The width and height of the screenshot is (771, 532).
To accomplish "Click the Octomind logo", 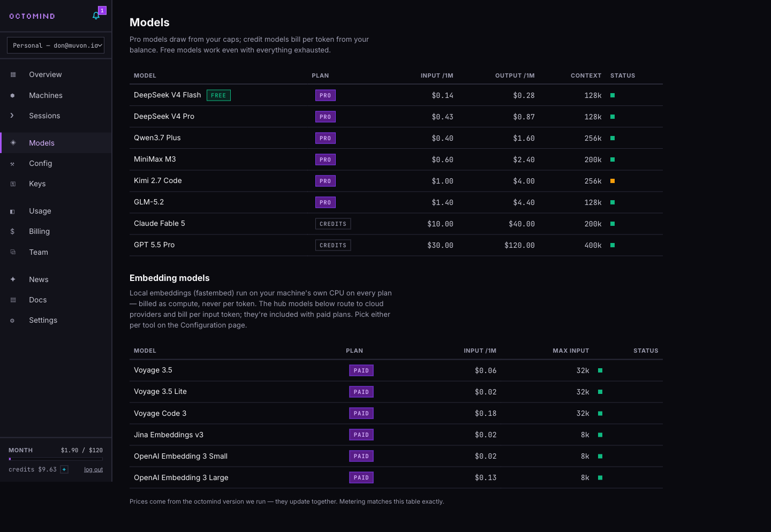I will tap(32, 16).
